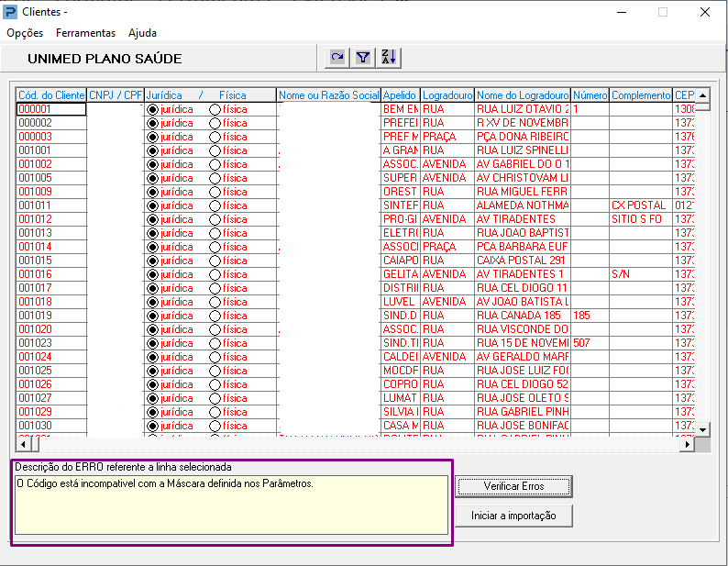Click the CAIXA POSTAL 291 cell
This screenshot has height=566, width=728.
pyautogui.click(x=523, y=261)
